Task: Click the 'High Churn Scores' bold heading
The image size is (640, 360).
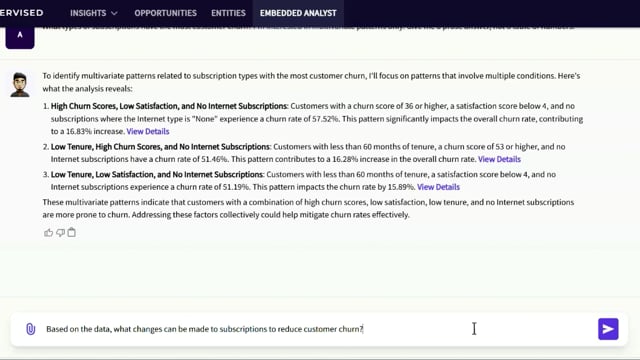Action: coord(169,106)
